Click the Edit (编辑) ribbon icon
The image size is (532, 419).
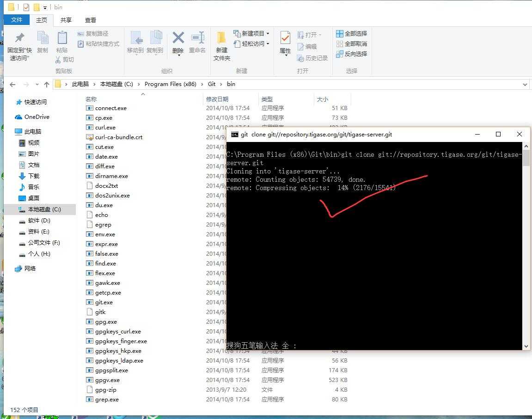click(300, 47)
